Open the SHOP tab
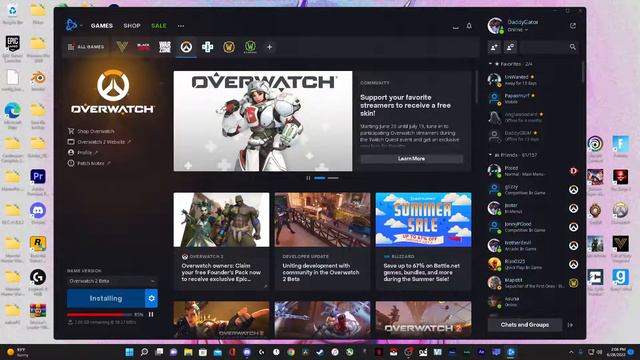 tap(132, 25)
